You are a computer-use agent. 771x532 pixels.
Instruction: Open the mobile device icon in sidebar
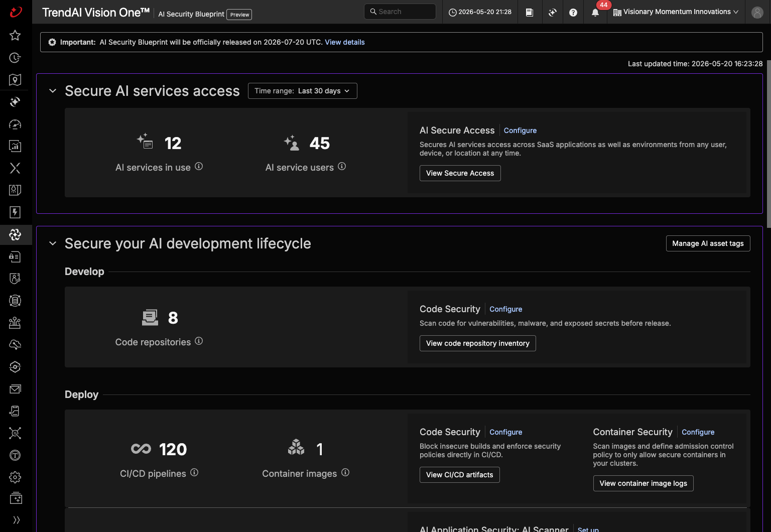click(x=15, y=411)
